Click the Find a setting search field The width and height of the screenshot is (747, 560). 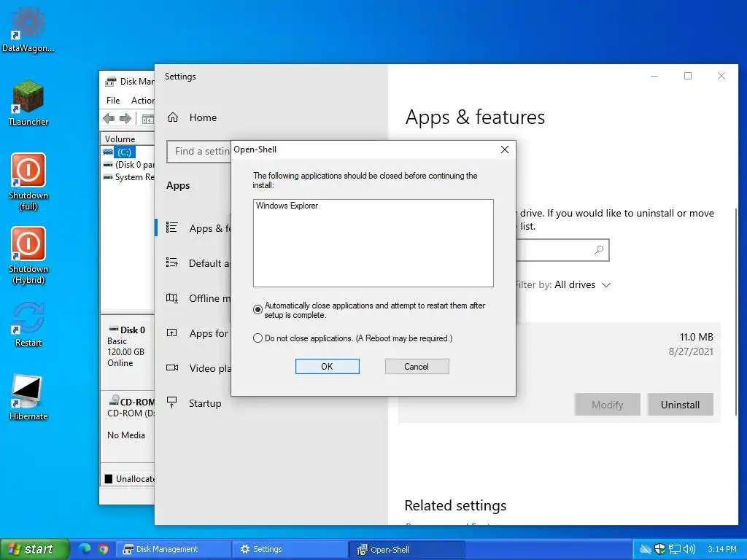(x=199, y=152)
